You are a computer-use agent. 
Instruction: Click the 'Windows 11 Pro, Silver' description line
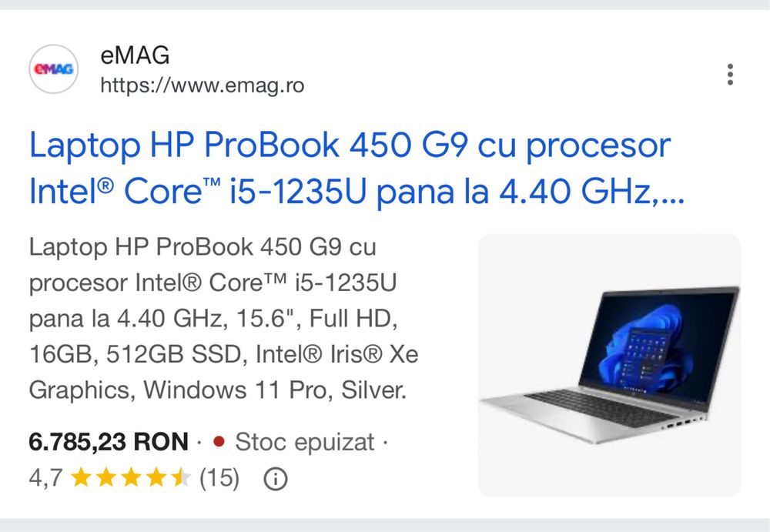coord(275,390)
